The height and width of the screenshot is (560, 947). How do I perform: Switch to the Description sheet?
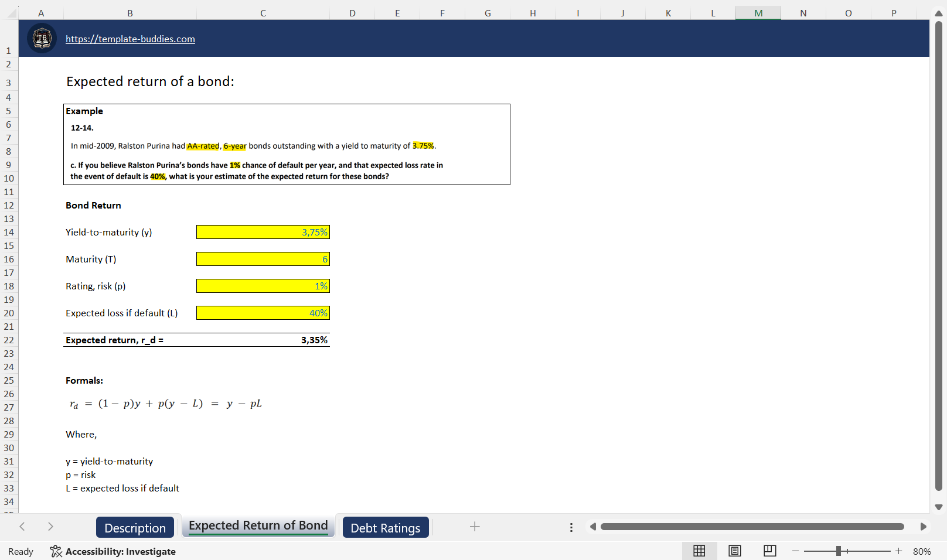pos(135,527)
